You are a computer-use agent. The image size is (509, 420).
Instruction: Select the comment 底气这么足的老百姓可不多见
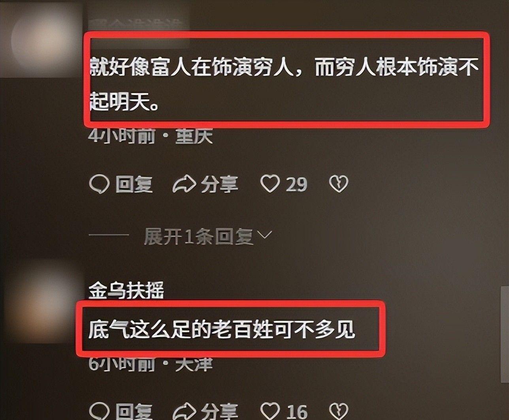(x=222, y=329)
